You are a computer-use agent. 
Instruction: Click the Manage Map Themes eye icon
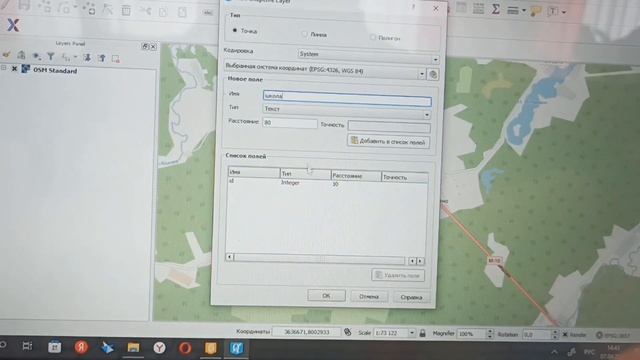click(x=36, y=56)
